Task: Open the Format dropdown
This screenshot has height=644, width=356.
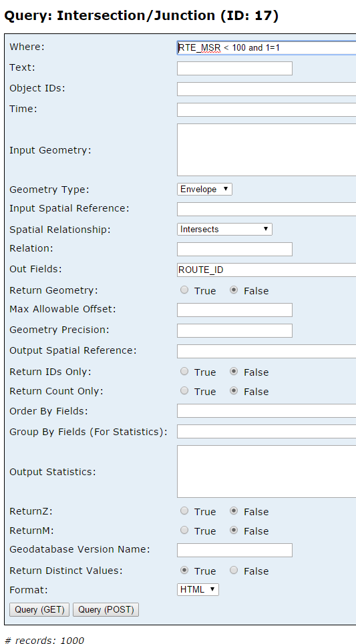Action: click(x=198, y=589)
